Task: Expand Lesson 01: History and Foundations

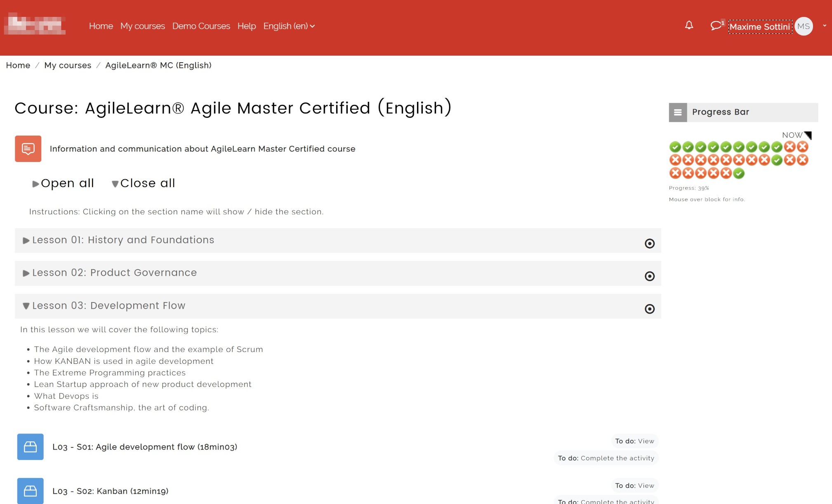Action: click(123, 240)
